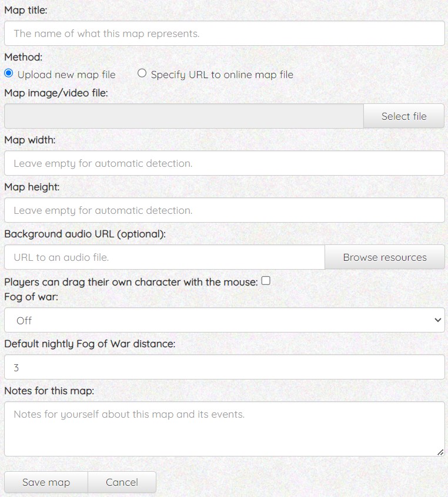Click the Fog of war dropdown arrow
Viewport: 448px width, 497px height.
click(x=437, y=320)
